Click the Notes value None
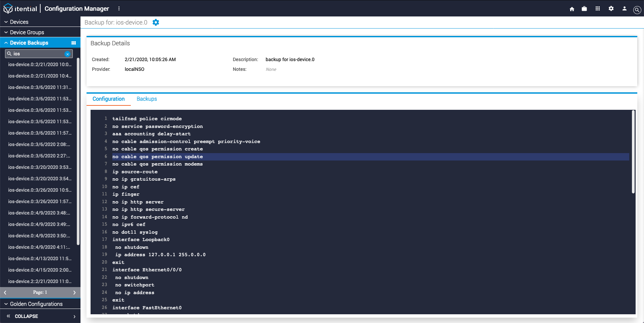This screenshot has height=323, width=644. tap(271, 70)
